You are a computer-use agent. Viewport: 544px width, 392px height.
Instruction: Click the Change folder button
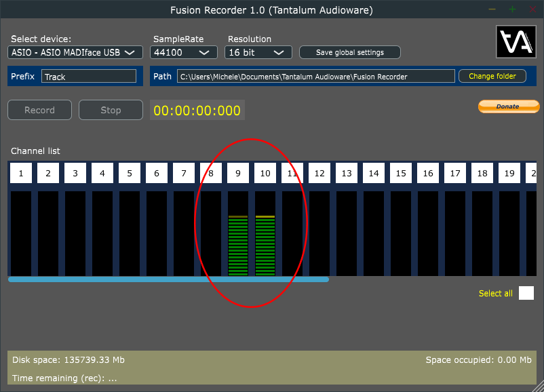point(492,76)
